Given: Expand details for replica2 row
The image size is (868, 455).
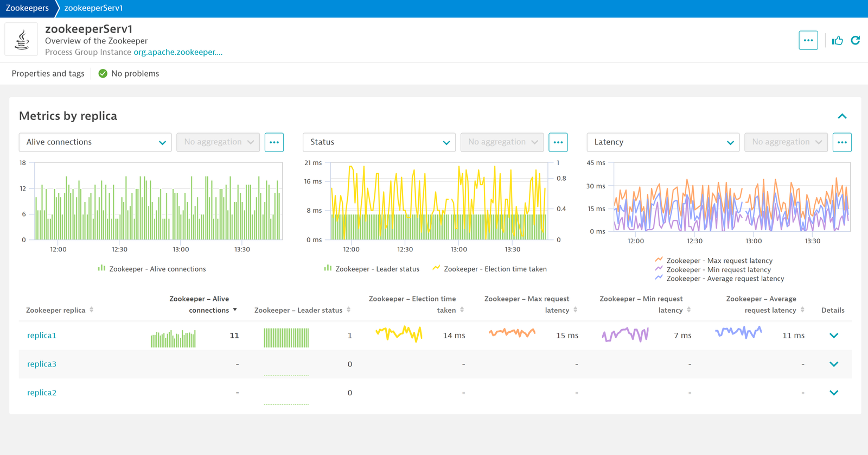Looking at the screenshot, I should (x=834, y=393).
